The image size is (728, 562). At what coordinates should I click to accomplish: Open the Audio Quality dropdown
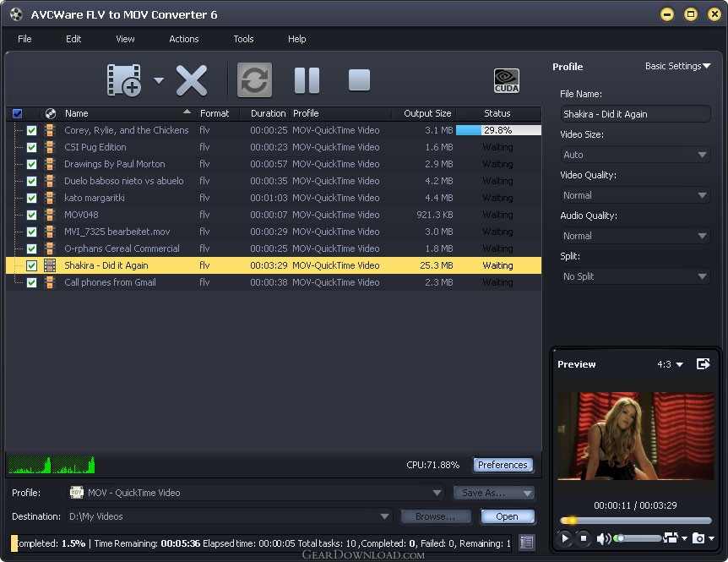[635, 236]
